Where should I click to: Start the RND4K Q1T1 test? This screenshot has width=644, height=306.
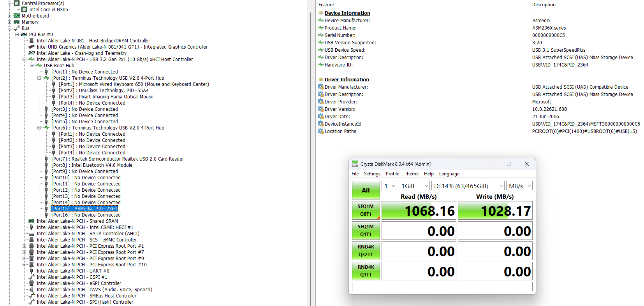[366, 271]
